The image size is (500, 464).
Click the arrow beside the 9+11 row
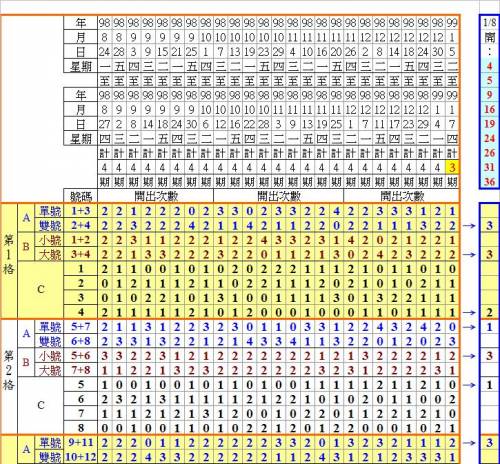pos(469,443)
